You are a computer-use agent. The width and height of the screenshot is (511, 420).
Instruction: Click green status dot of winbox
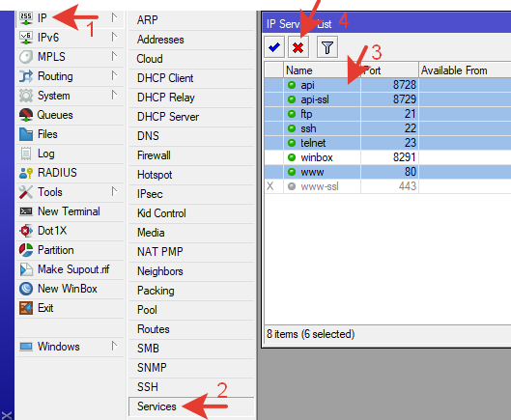(292, 157)
